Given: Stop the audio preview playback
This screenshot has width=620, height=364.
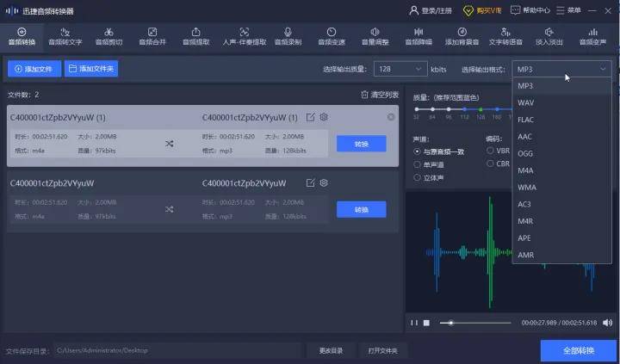Looking at the screenshot, I should coord(426,323).
